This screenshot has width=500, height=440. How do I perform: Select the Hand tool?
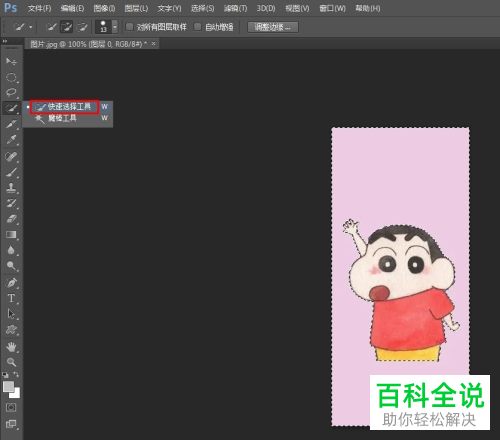coord(11,347)
